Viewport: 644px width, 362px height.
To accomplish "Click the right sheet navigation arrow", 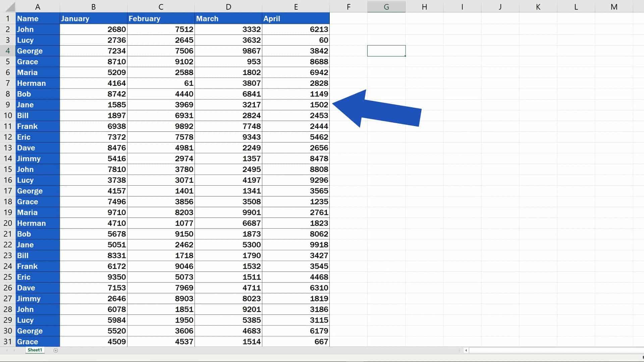I will (x=14, y=350).
